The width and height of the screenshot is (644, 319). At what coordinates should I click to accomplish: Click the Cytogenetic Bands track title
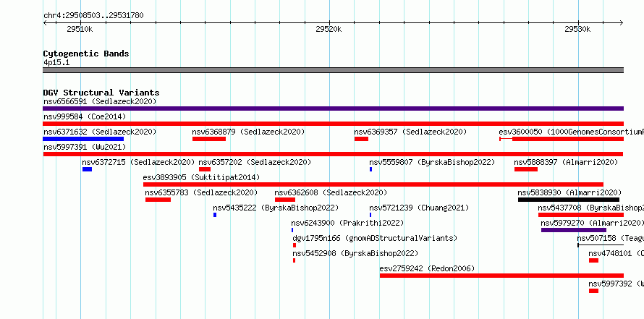[86, 54]
